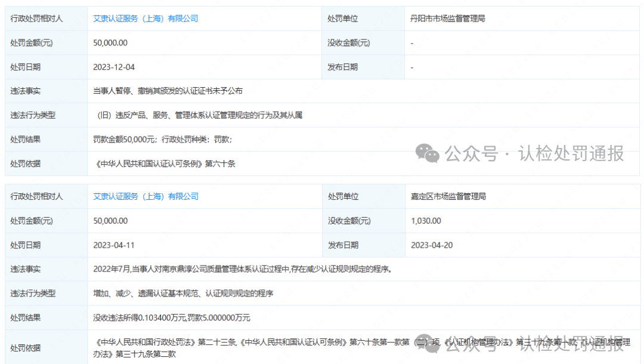The width and height of the screenshot is (644, 364).
Task: Select the text 当事人暂停、撤销其颁发的认证证书未予公布
Action: (168, 91)
